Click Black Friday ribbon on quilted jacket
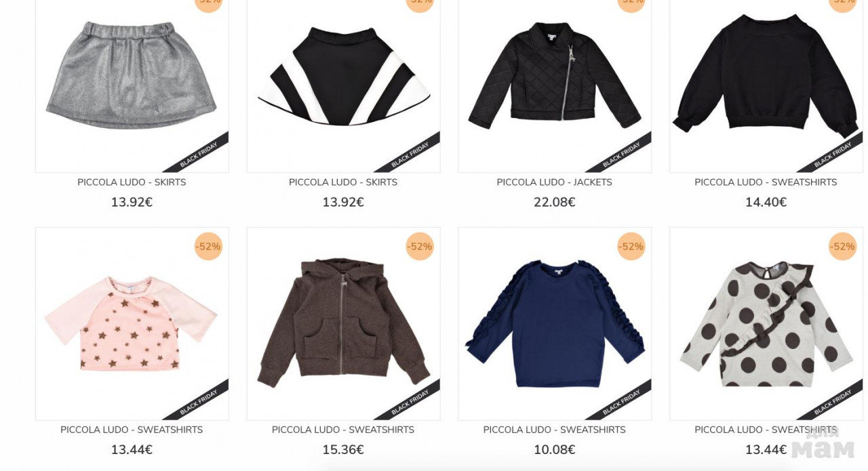This screenshot has width=868, height=471. click(x=622, y=155)
